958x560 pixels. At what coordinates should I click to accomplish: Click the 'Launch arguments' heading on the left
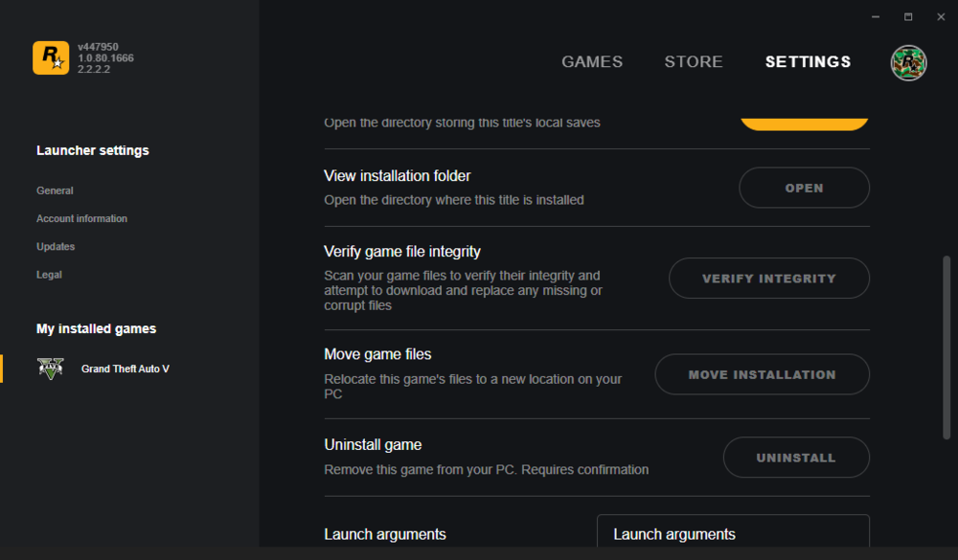click(x=385, y=534)
